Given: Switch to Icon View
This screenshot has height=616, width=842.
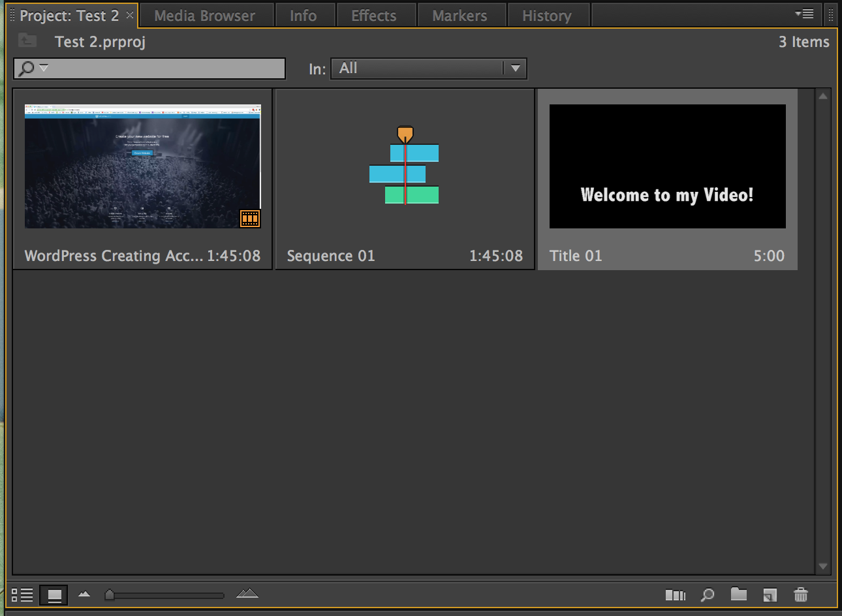Looking at the screenshot, I should pyautogui.click(x=54, y=595).
